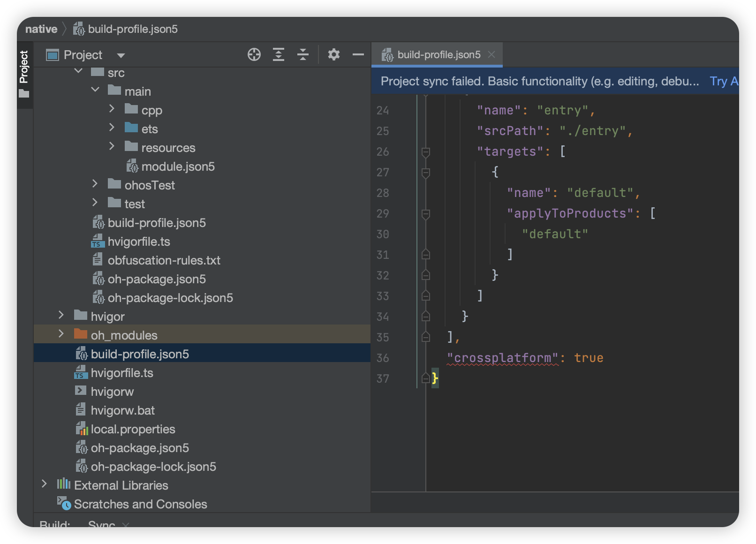
Task: Click the underlined "crossplatform" key
Action: click(503, 358)
